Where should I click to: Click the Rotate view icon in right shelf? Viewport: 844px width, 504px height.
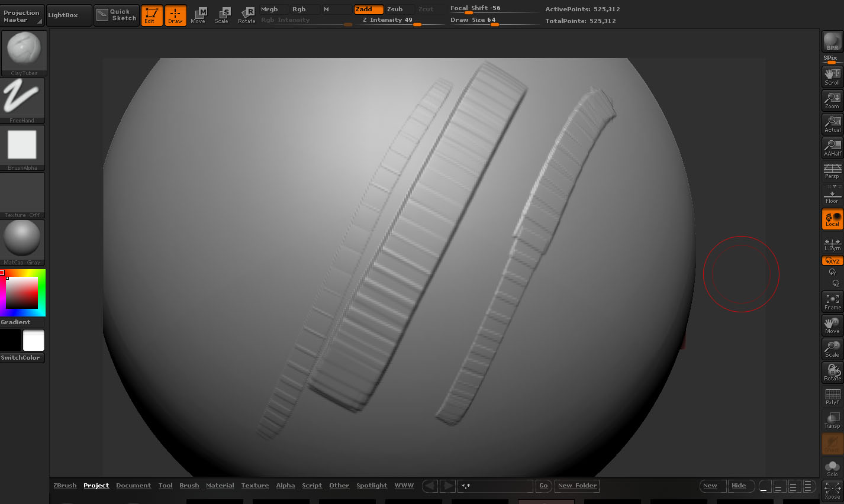pos(832,373)
